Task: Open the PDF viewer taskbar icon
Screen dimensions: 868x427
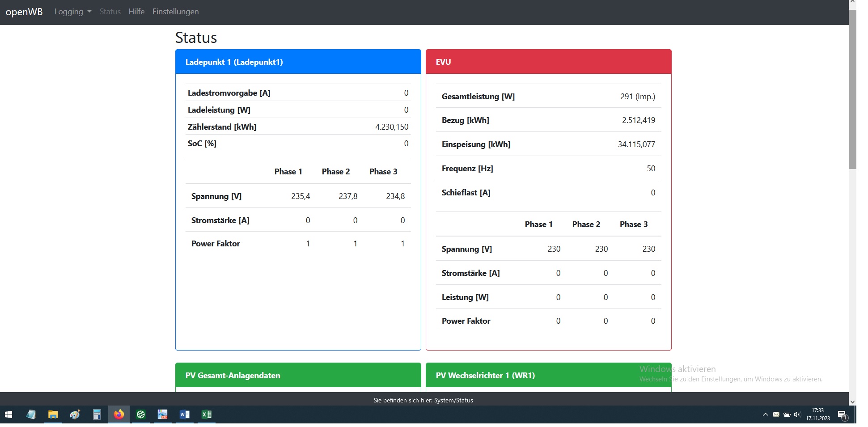Action: coord(162,414)
